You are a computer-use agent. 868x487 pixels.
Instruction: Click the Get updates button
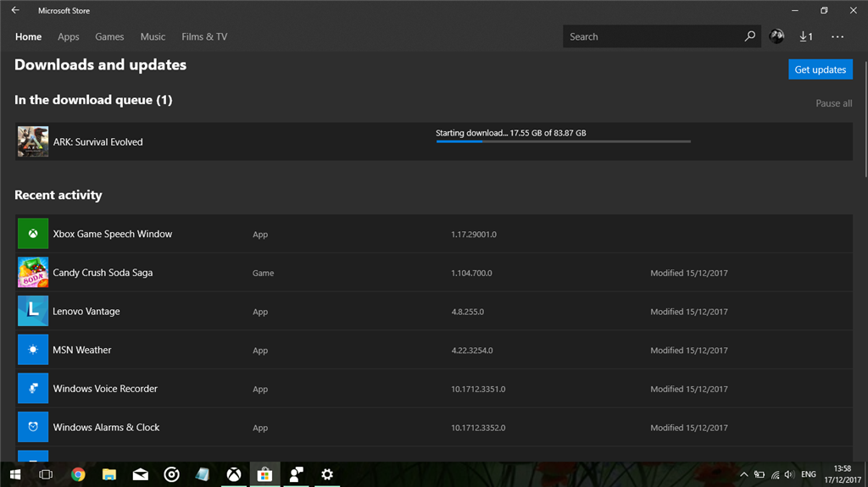821,69
